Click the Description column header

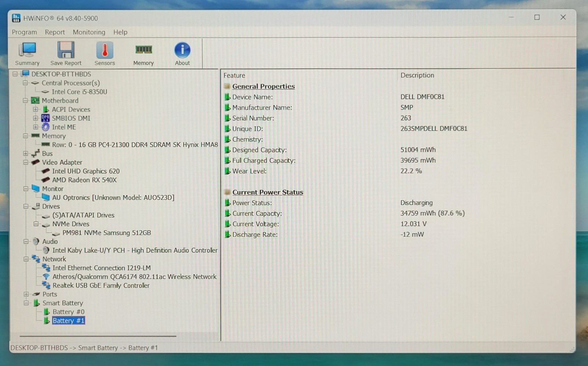pos(417,75)
